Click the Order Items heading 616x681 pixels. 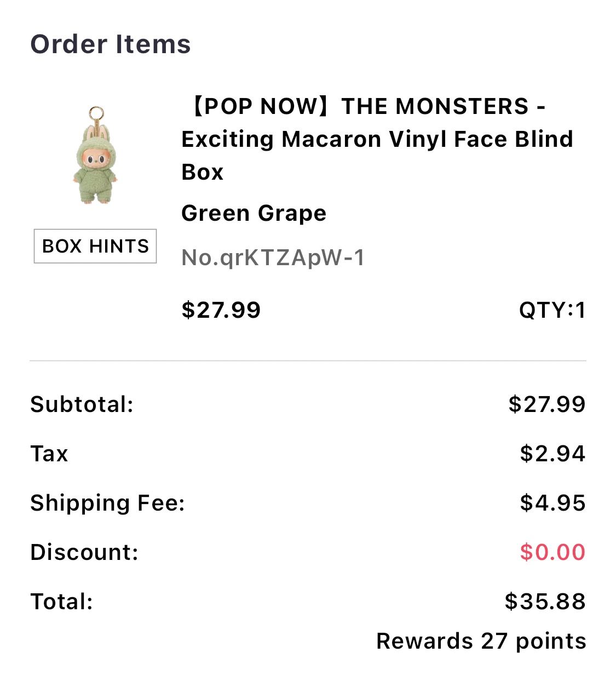[111, 44]
